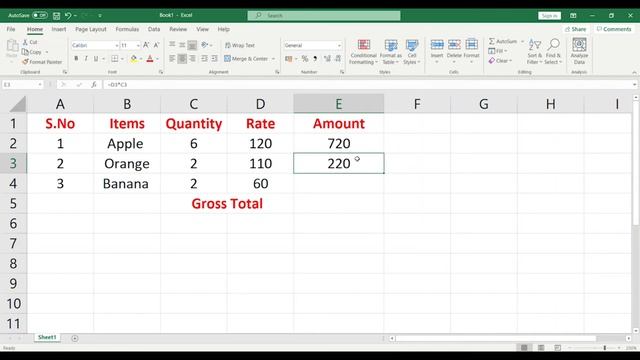Expand Merge & Center dropdown arrow
Screen dimensions: 640x360
tap(273, 59)
